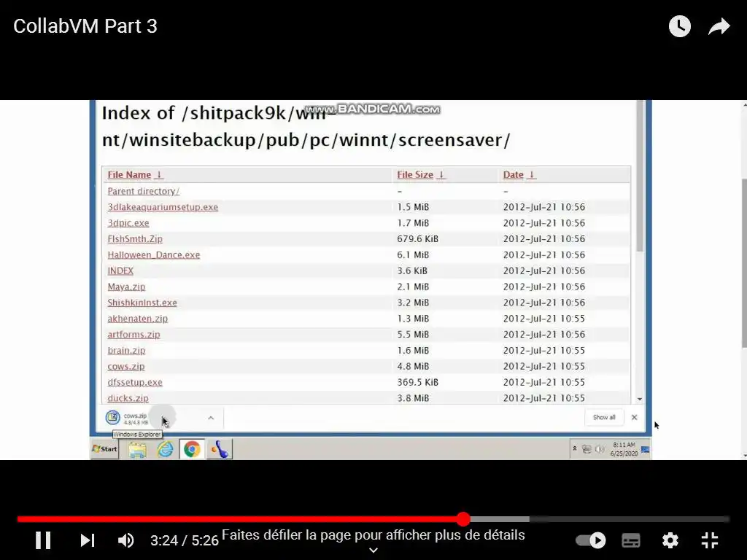Download brain.zip
The image size is (747, 560).
point(126,351)
